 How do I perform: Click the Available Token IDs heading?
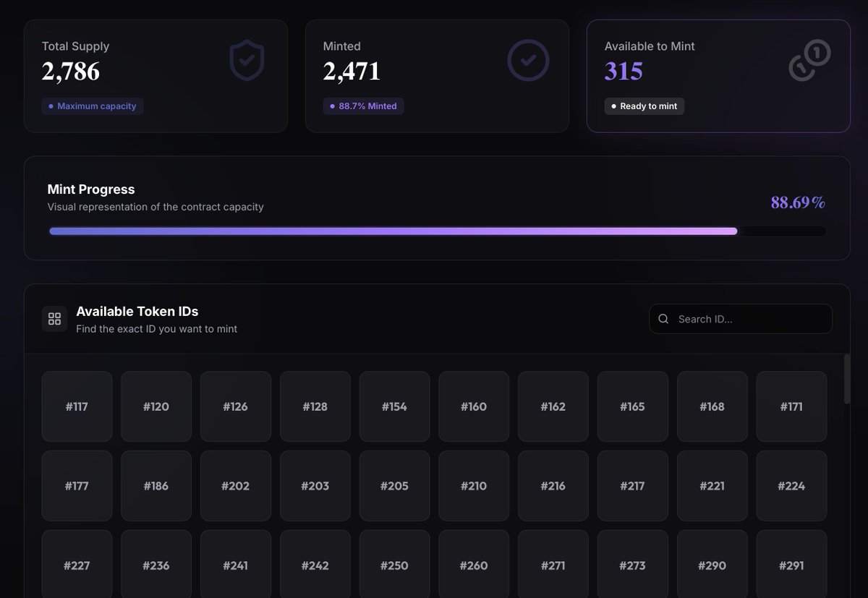tap(137, 311)
